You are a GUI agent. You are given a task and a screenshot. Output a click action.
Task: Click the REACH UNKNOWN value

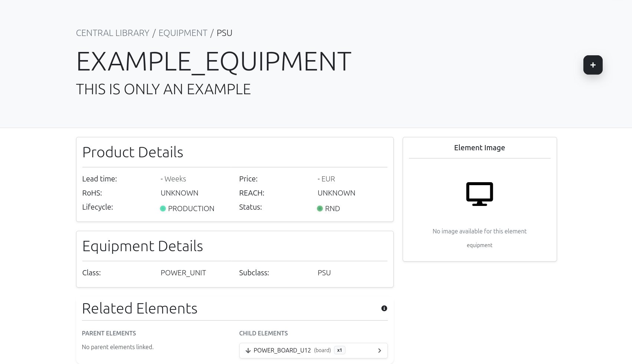point(336,193)
